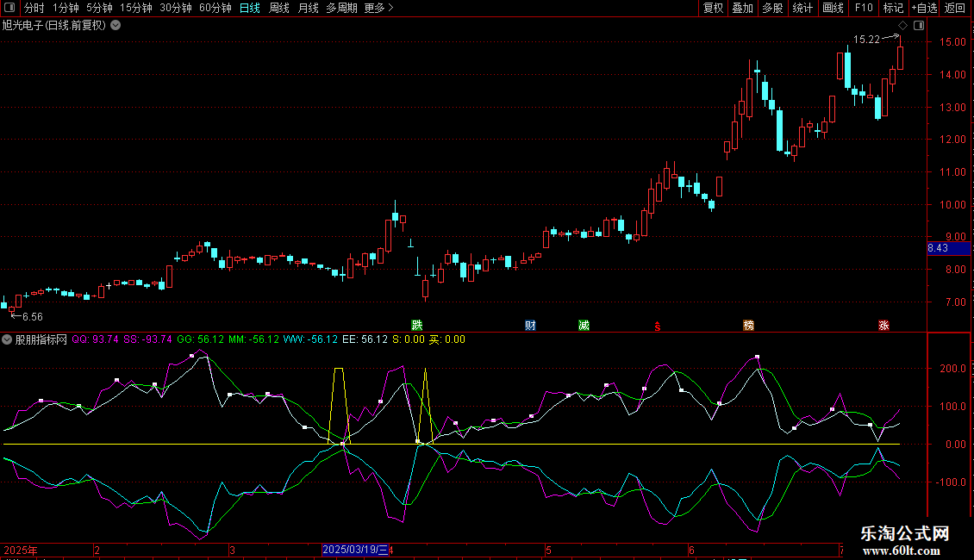The image size is (974, 560).
Task: Open the dropdown beside 旭光电子 title
Action: tap(116, 25)
